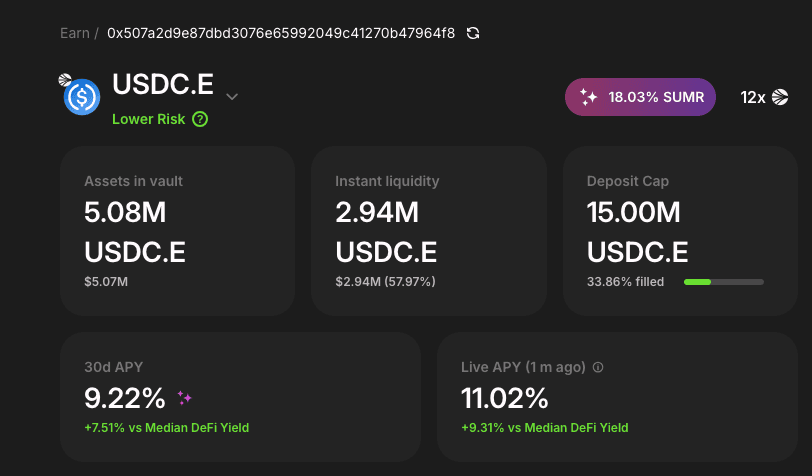
Task: Click the sparkle icon in SUMR badge
Action: (x=589, y=98)
